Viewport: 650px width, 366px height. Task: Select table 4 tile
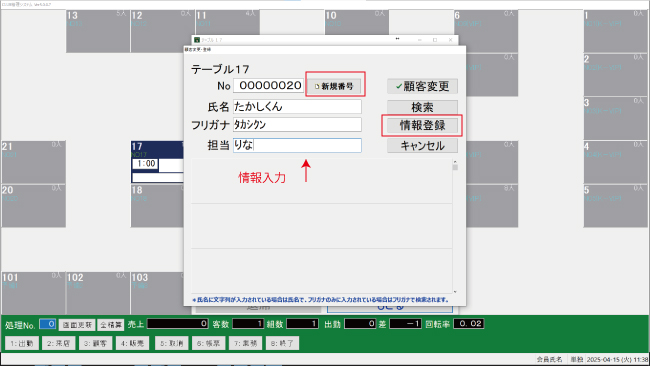615,162
